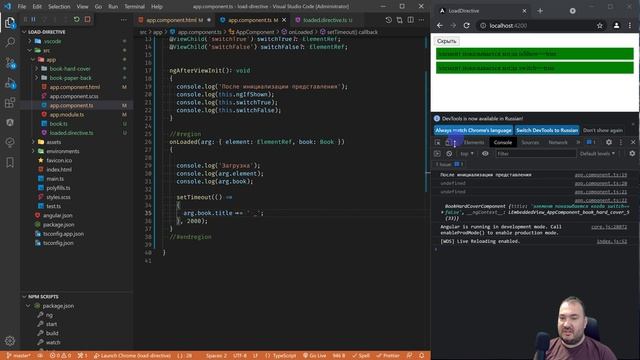Show more DevTools tabs chevron
This screenshot has height=360, width=640.
pos(578,142)
